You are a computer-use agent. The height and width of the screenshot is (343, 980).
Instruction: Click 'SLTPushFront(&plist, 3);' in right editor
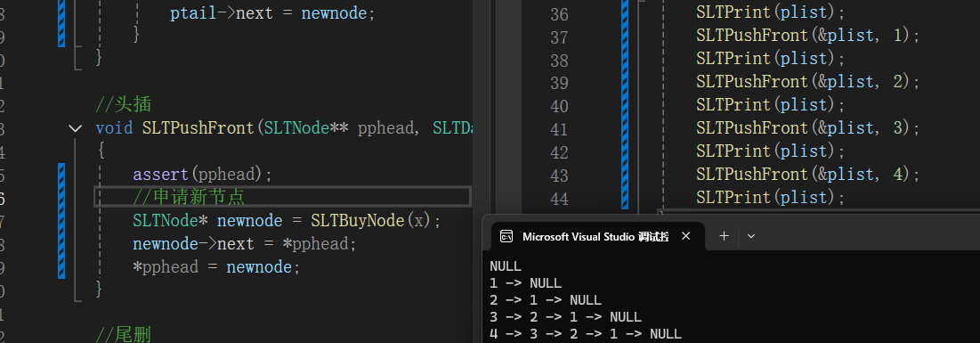coord(808,127)
